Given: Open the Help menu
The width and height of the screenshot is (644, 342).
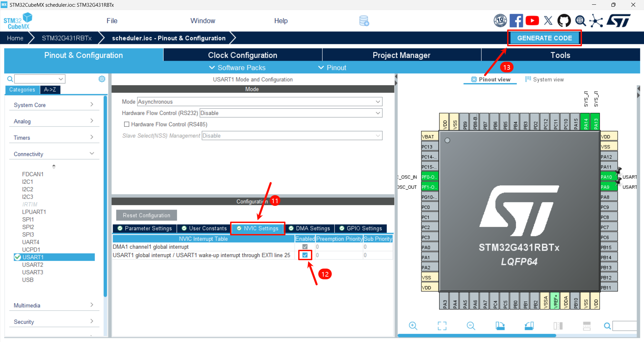Looking at the screenshot, I should point(281,21).
